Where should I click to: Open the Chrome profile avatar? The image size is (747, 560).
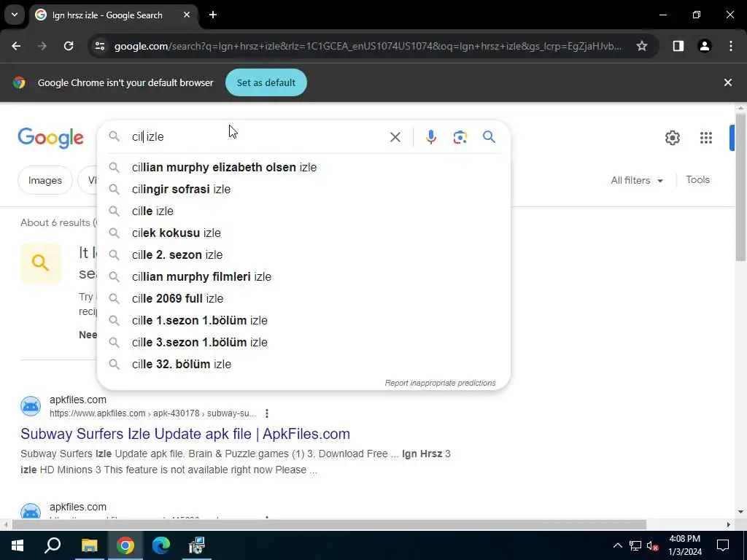[705, 46]
